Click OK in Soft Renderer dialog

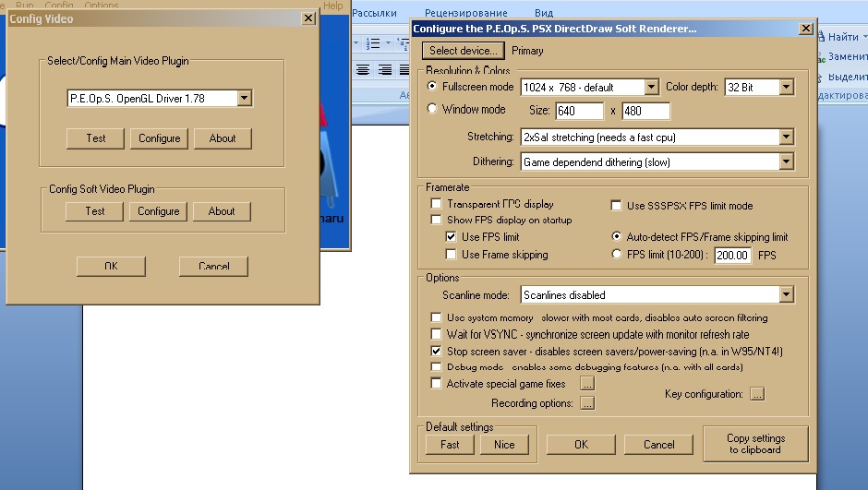point(581,445)
